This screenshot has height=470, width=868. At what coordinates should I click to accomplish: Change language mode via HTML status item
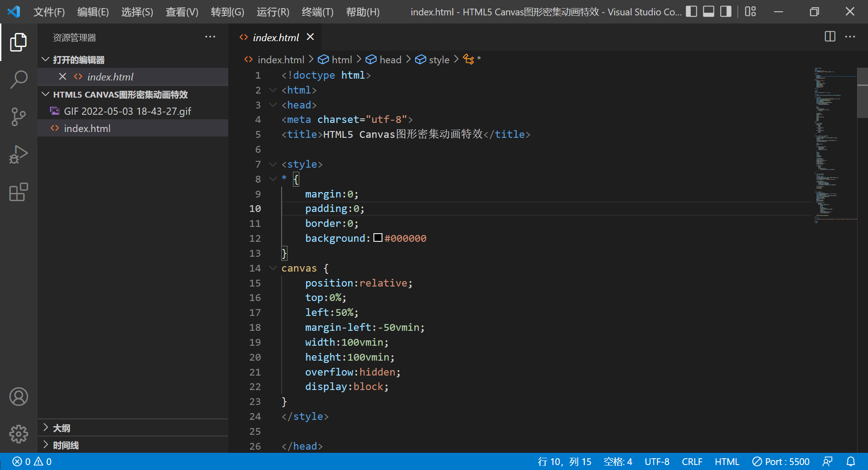point(726,461)
